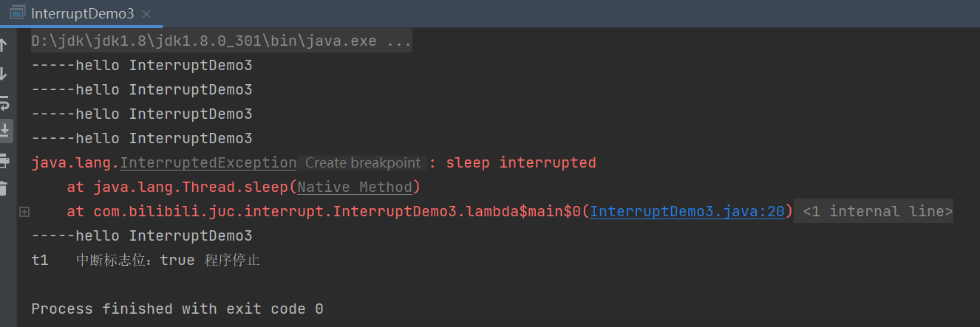Clear console with the trash icon
Image resolution: width=980 pixels, height=327 pixels.
4,187
